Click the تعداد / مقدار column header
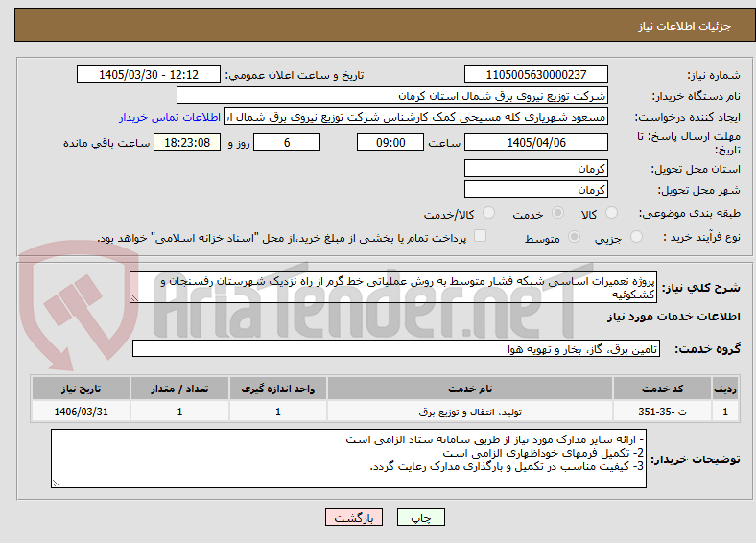The image size is (756, 543). tap(179, 389)
